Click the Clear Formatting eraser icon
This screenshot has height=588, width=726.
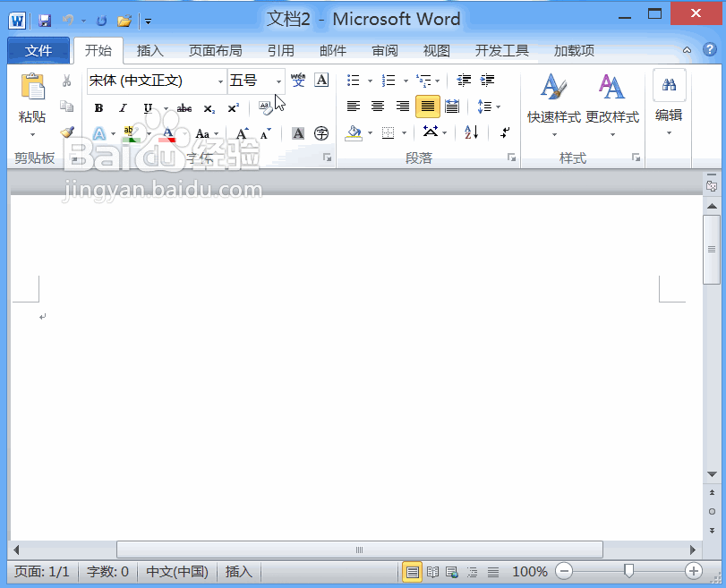coord(265,107)
